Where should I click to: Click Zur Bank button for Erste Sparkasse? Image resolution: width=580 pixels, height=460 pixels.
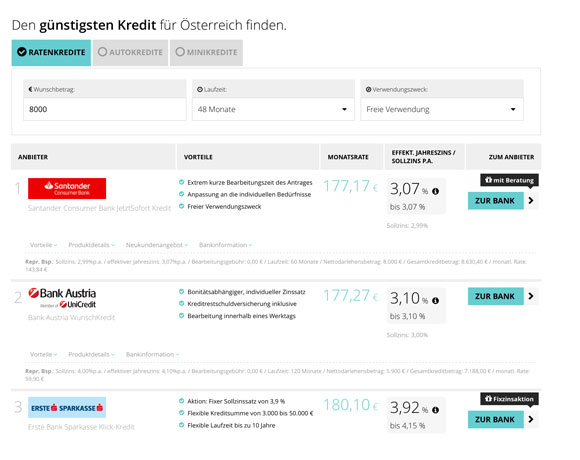coord(496,419)
